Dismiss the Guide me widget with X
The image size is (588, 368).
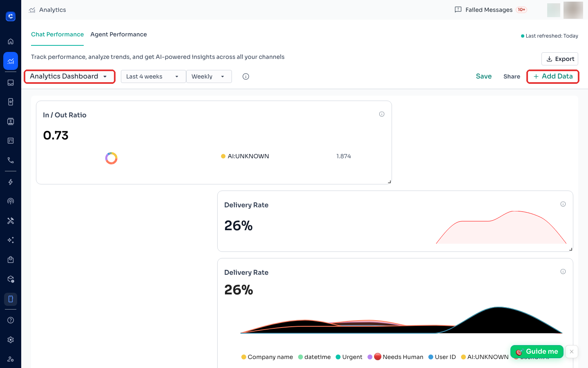[x=572, y=352]
